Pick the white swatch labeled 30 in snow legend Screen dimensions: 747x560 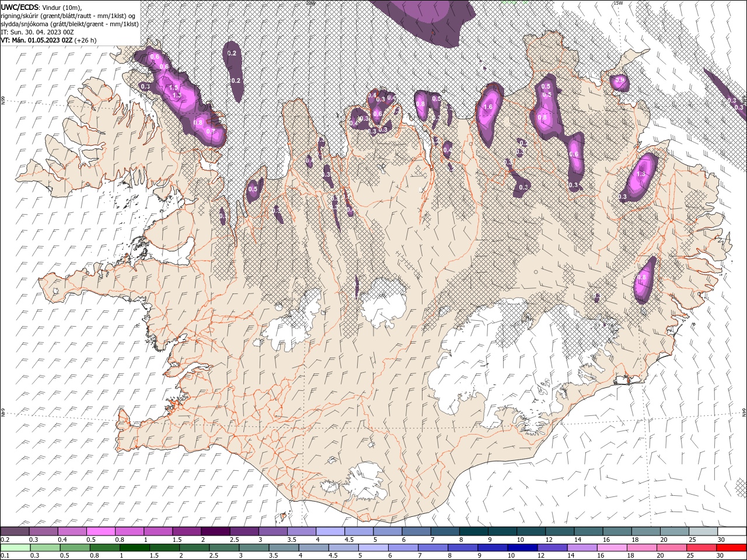pos(732,531)
